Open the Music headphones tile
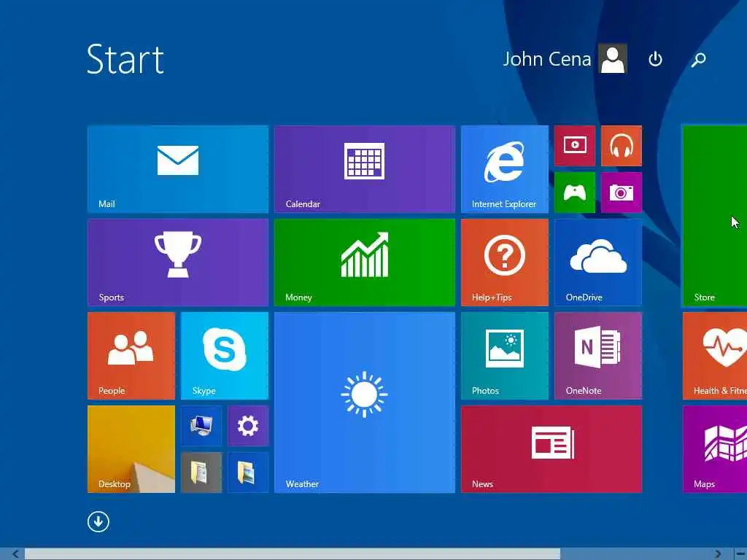Screen dimensions: 747x560 tap(622, 146)
